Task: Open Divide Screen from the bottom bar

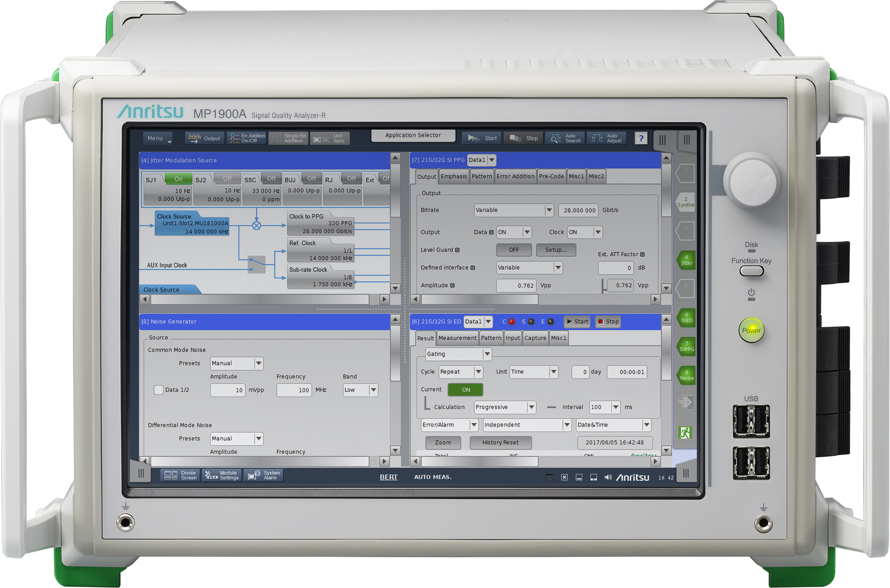Action: point(180,475)
